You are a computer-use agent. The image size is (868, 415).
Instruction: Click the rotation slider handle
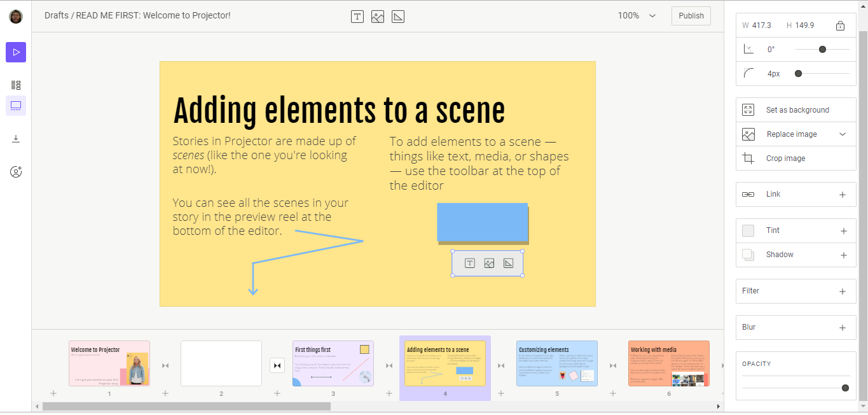[822, 49]
